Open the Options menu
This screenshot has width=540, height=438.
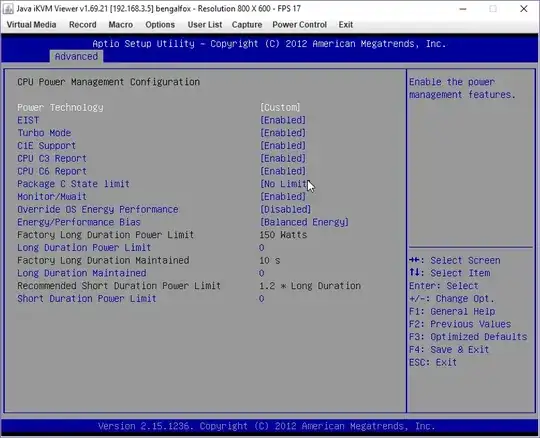[160, 25]
